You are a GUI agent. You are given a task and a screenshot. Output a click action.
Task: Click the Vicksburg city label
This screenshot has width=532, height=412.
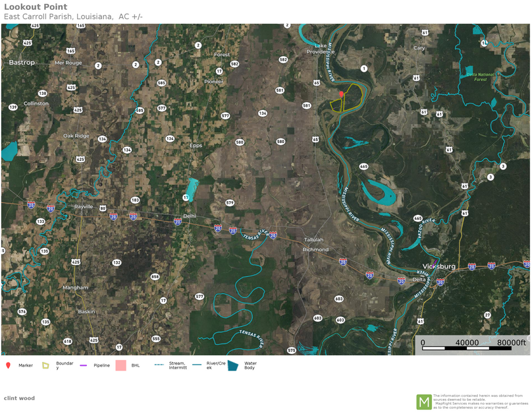click(438, 266)
